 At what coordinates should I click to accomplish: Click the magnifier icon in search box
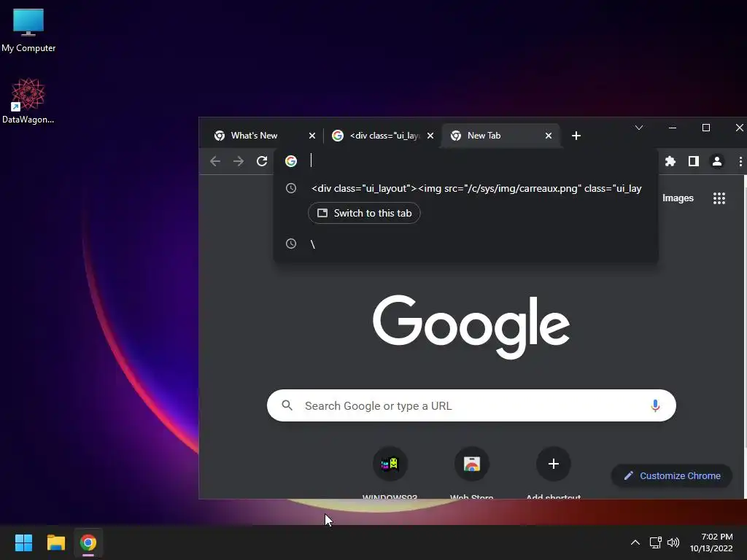tap(287, 405)
